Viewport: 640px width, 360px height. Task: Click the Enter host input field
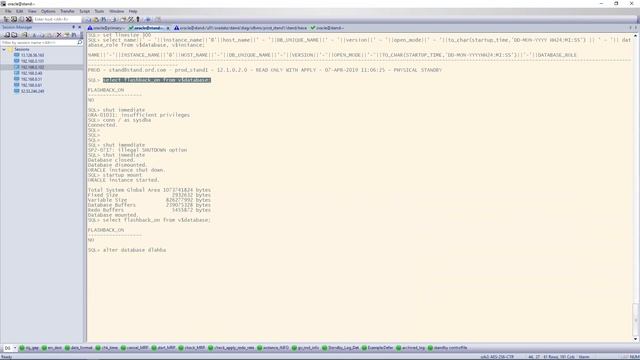57,19
